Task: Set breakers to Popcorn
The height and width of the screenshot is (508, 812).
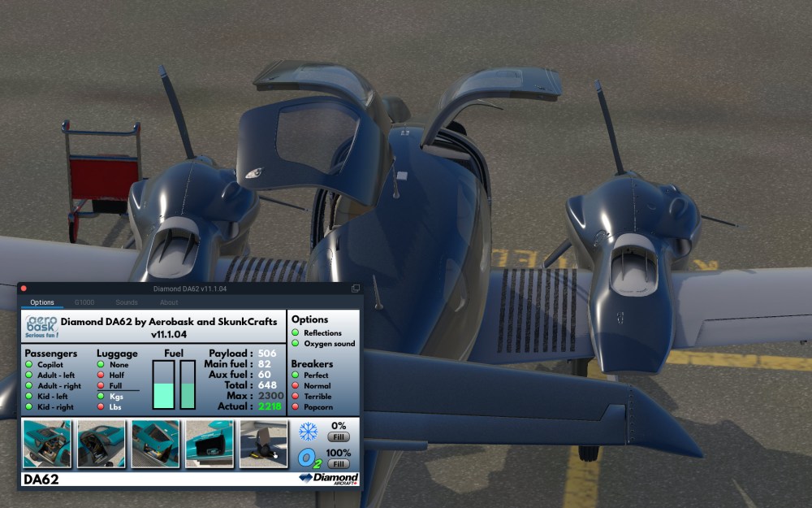Action: [296, 406]
